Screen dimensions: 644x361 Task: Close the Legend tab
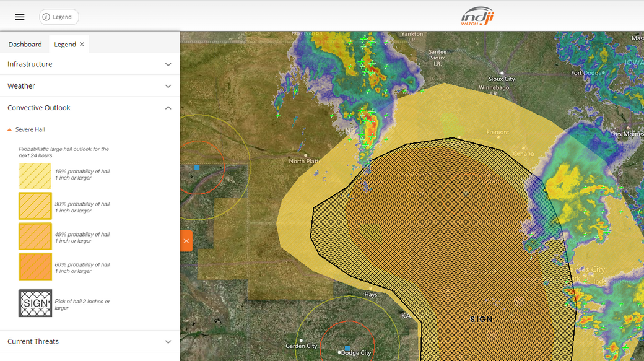pos(82,45)
